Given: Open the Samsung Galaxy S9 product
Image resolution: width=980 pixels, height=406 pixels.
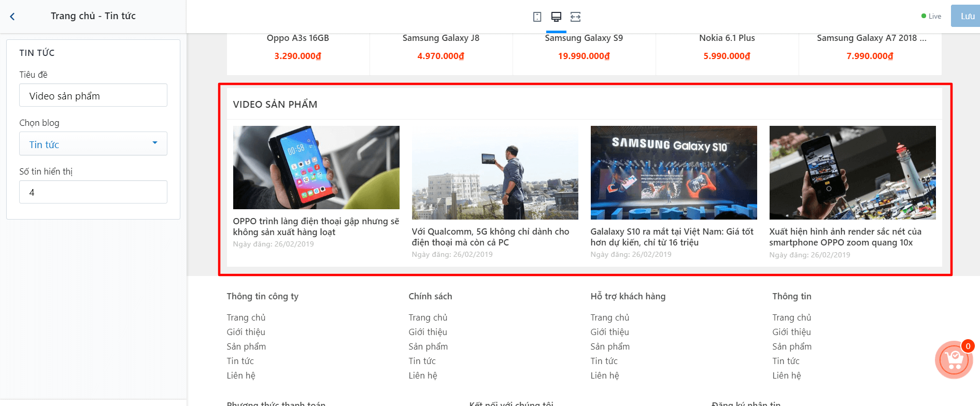Looking at the screenshot, I should [x=584, y=38].
